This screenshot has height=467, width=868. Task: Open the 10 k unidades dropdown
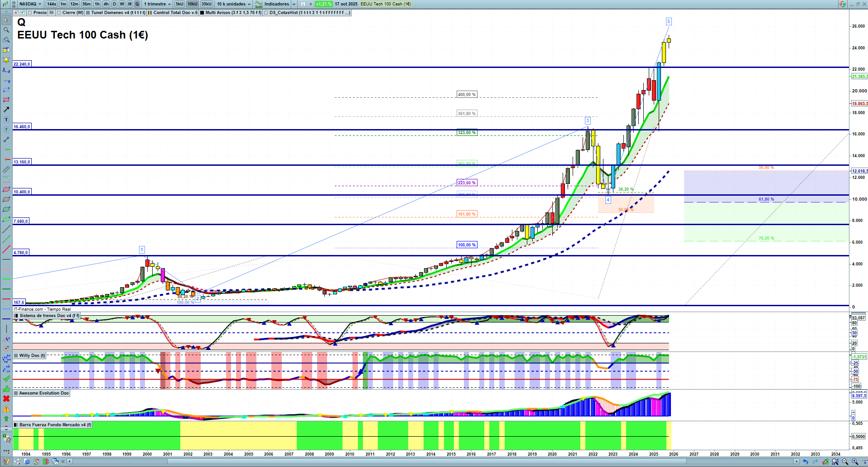[x=233, y=4]
